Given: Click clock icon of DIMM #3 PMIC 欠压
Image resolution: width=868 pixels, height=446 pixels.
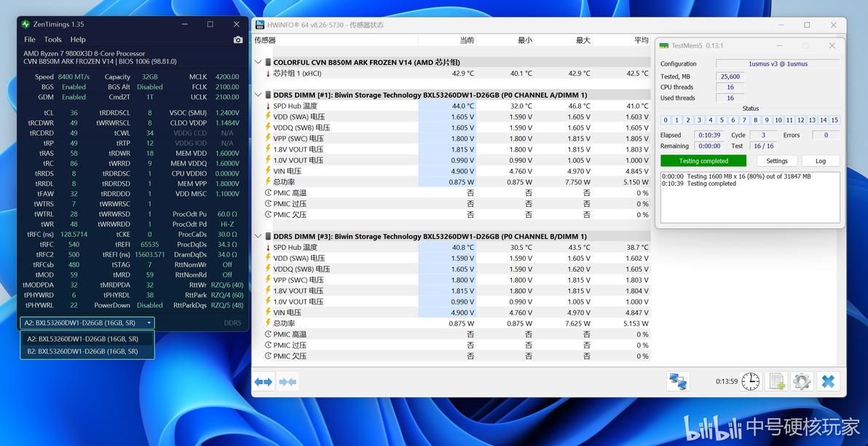Looking at the screenshot, I should pos(269,356).
